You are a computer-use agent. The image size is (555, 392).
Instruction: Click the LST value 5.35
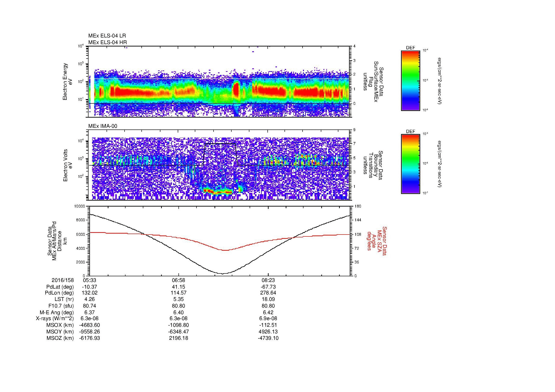[179, 299]
